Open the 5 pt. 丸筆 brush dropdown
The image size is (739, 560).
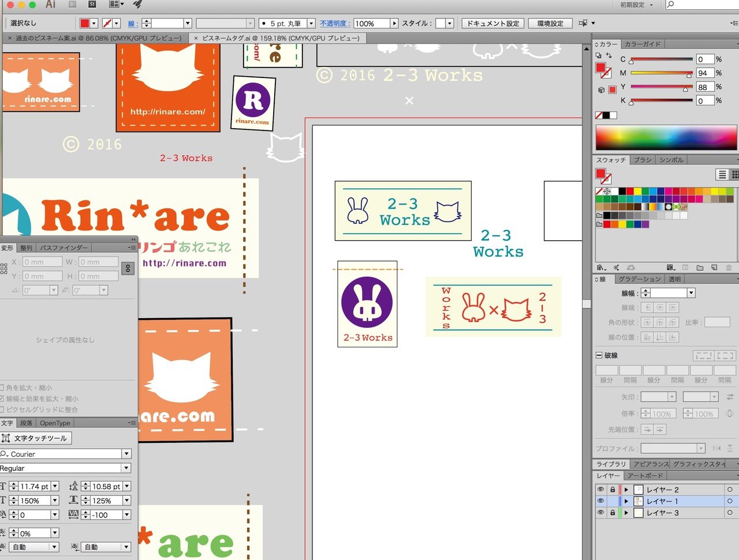pyautogui.click(x=311, y=23)
